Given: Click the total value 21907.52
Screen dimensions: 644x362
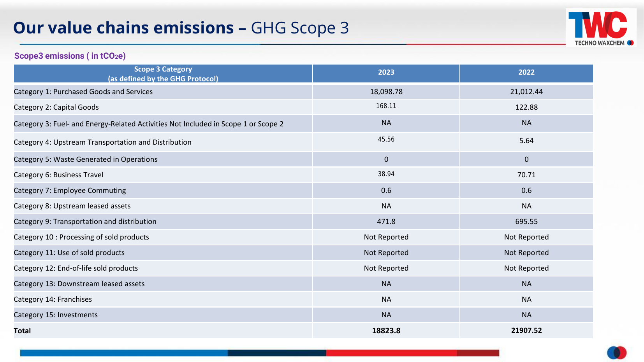Looking at the screenshot, I should click(526, 331).
